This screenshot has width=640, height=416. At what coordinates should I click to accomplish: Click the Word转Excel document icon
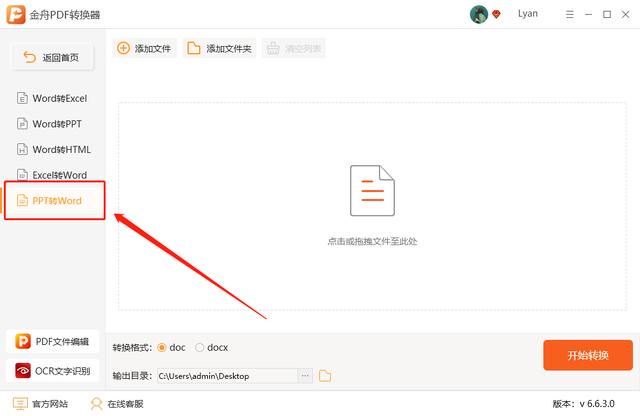click(22, 98)
